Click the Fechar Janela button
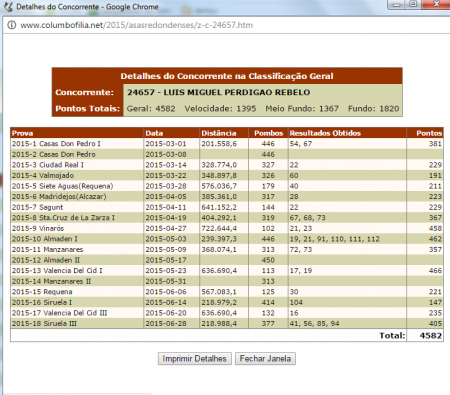 (265, 359)
